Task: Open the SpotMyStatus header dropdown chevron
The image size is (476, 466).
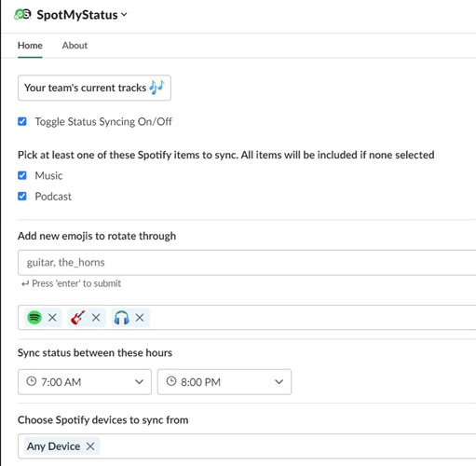Action: pyautogui.click(x=124, y=14)
